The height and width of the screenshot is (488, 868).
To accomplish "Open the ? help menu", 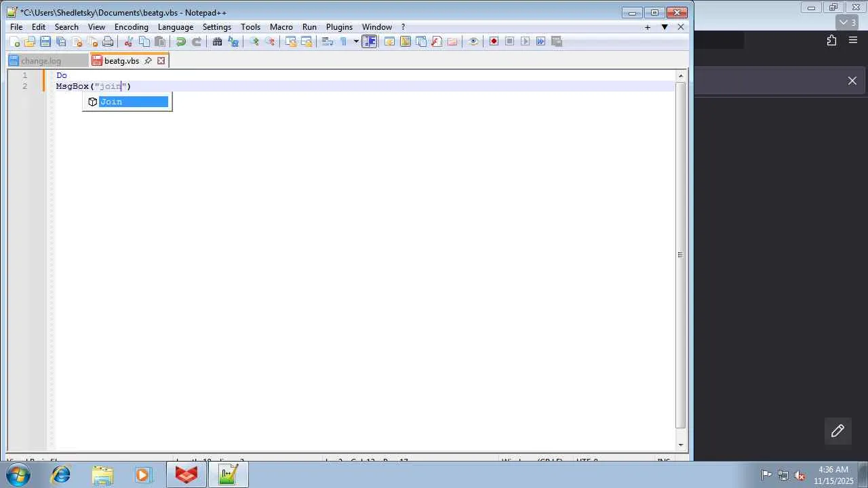I will (x=403, y=27).
